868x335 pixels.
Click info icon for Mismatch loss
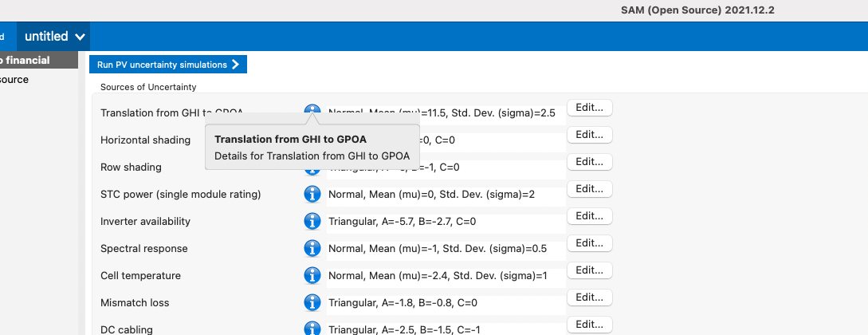click(312, 303)
